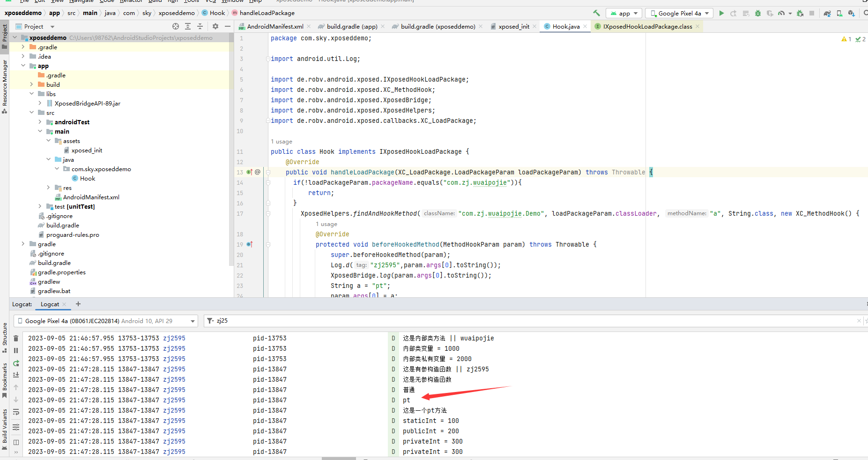Click Select Opened File target icon

coord(176,27)
